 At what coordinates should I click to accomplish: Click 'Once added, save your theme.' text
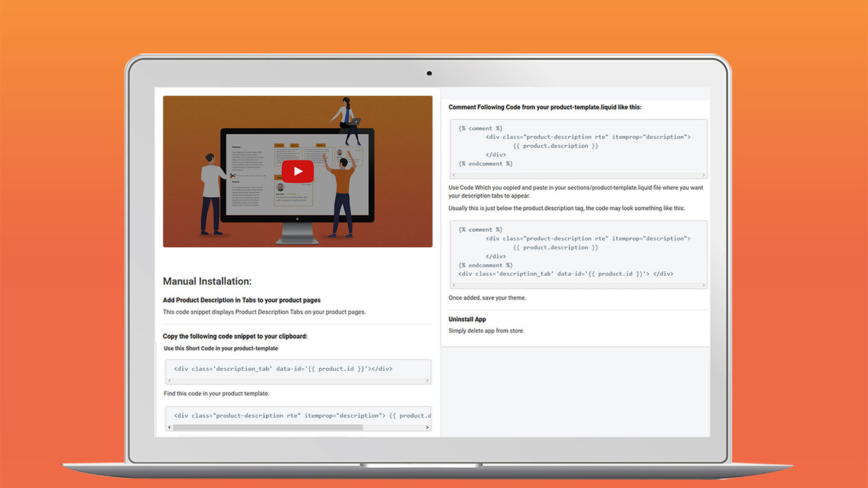click(x=487, y=298)
